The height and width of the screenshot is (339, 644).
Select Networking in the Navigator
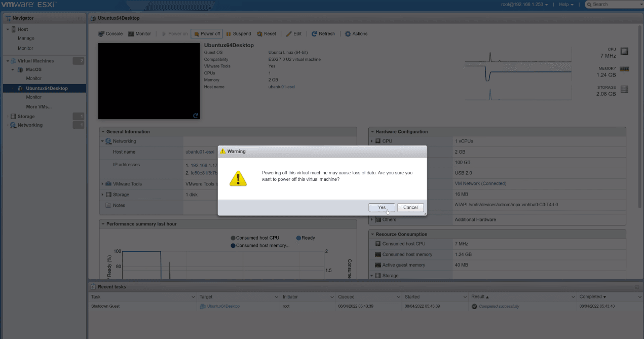30,125
